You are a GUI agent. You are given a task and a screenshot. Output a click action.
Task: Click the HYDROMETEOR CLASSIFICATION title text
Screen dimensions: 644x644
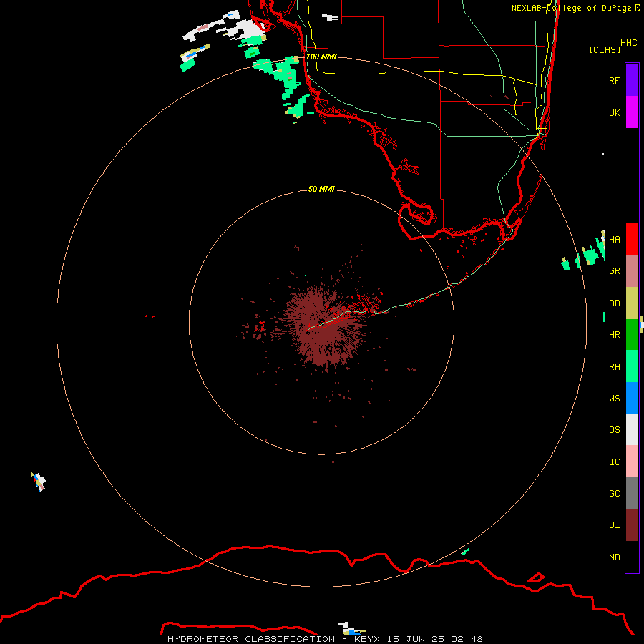point(251,639)
